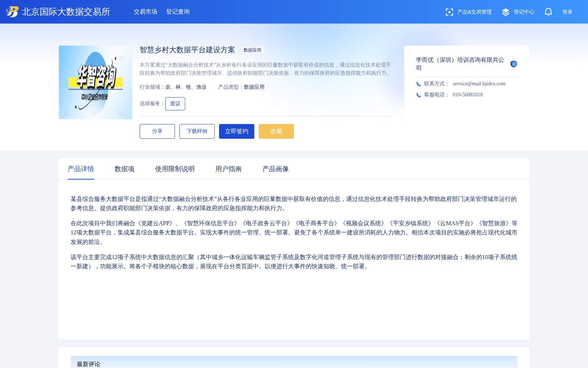The height and width of the screenshot is (368, 588).
Task: Select the 面议 service option
Action: click(x=175, y=104)
